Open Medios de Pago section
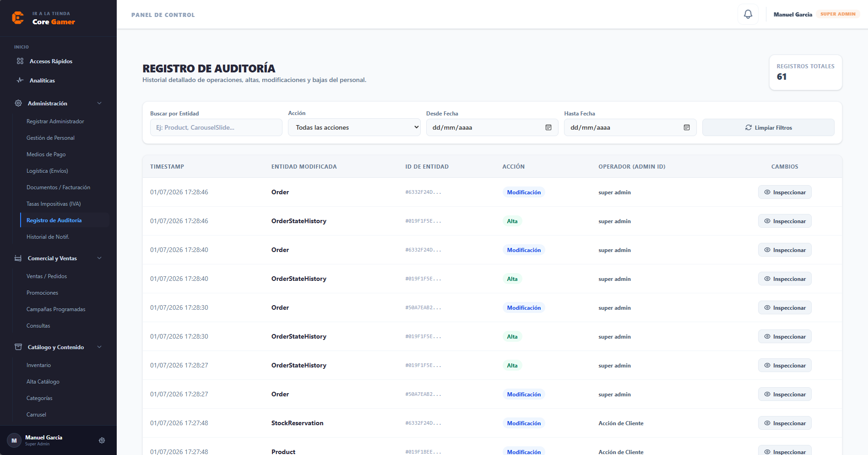Viewport: 868px width, 455px height. (46, 154)
